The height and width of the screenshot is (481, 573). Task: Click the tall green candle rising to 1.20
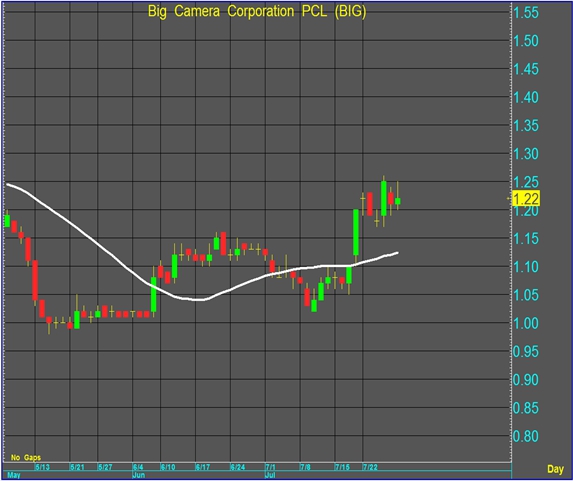coord(356,232)
